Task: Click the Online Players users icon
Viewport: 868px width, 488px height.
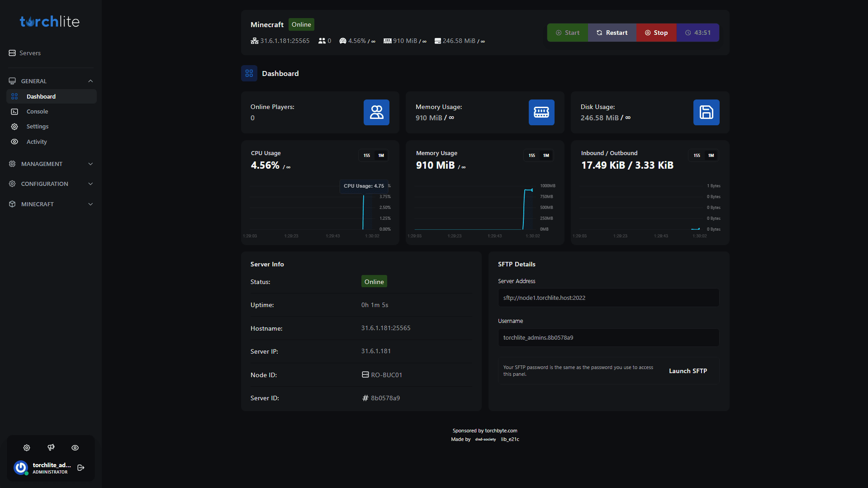Action: pos(376,112)
